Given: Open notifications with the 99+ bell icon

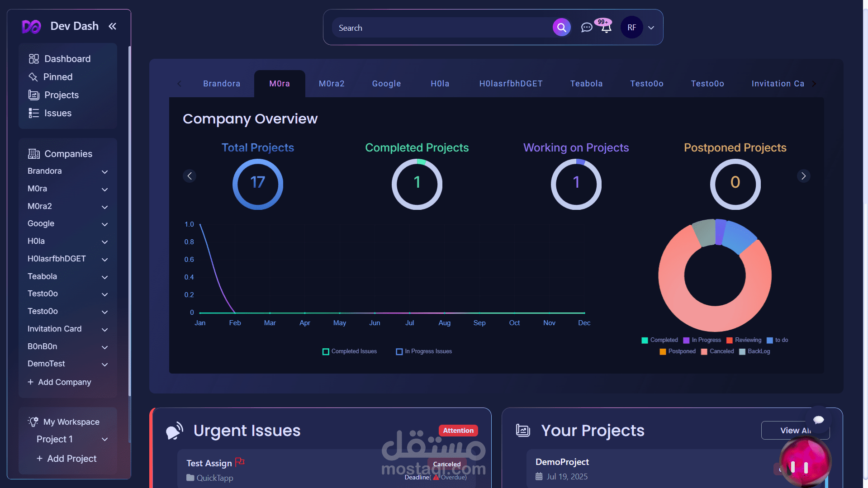Looking at the screenshot, I should (605, 28).
